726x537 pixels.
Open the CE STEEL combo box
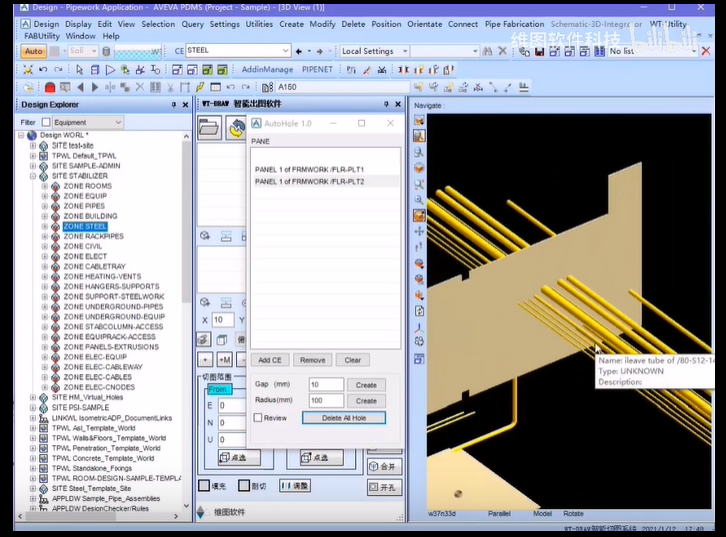tap(286, 50)
